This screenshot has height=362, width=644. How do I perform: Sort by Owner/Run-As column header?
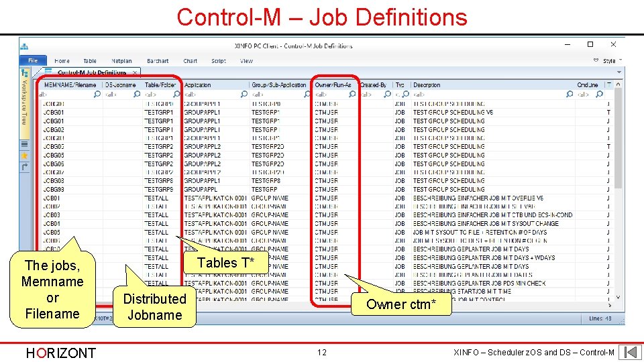tap(333, 85)
